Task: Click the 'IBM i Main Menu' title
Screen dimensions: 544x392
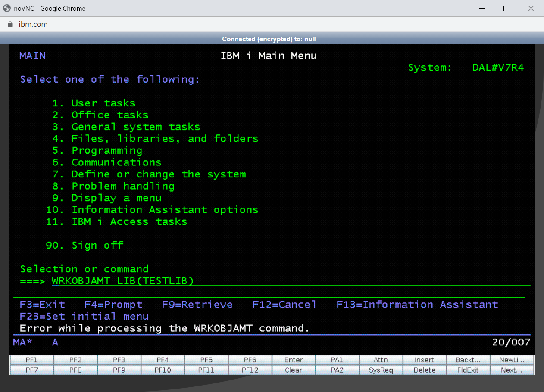Action: tap(269, 56)
